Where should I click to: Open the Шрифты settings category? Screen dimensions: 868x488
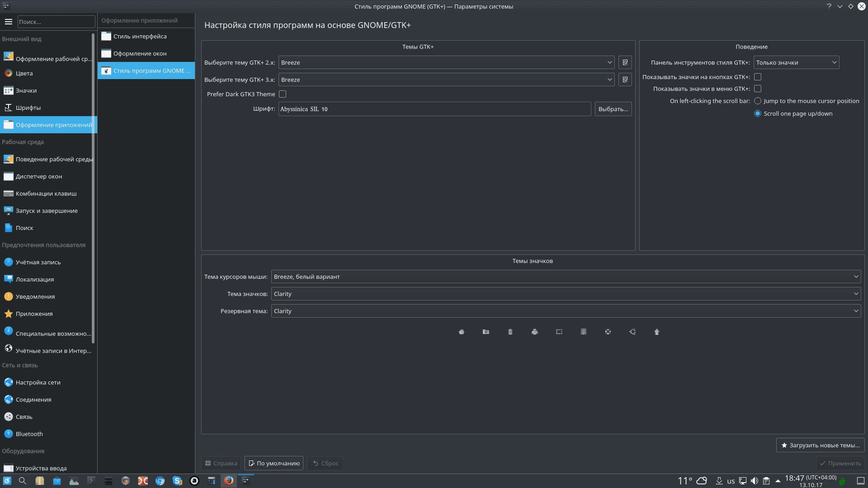[x=48, y=108]
